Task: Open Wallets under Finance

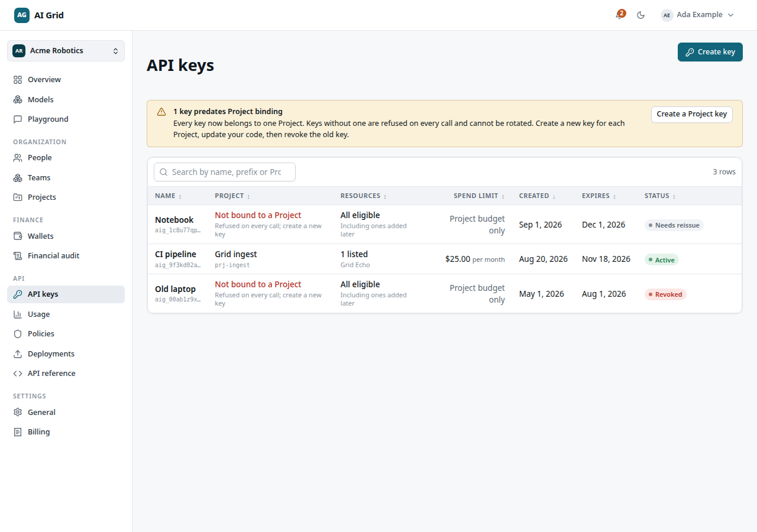Action: [x=66, y=236]
